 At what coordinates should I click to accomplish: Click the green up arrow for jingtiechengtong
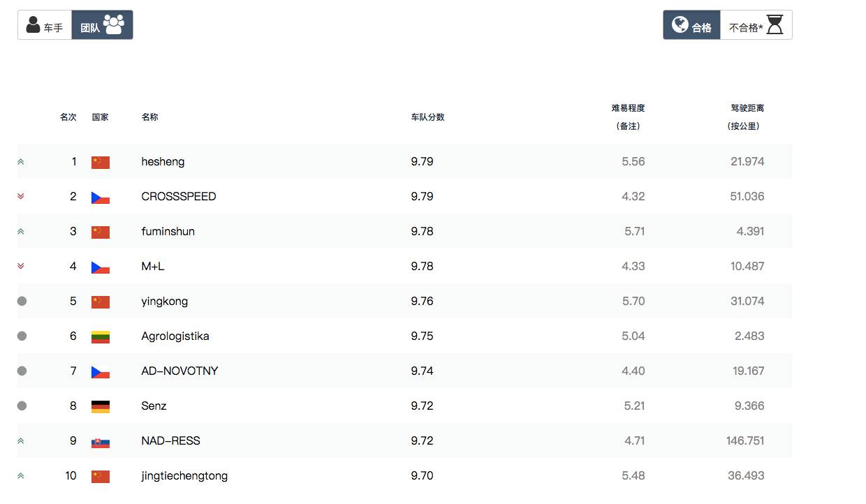[x=21, y=475]
